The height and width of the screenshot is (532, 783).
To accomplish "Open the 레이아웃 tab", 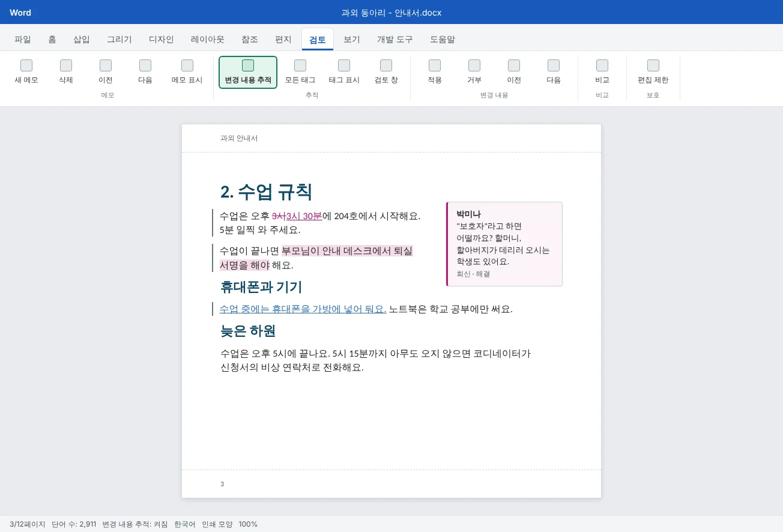I will click(208, 40).
